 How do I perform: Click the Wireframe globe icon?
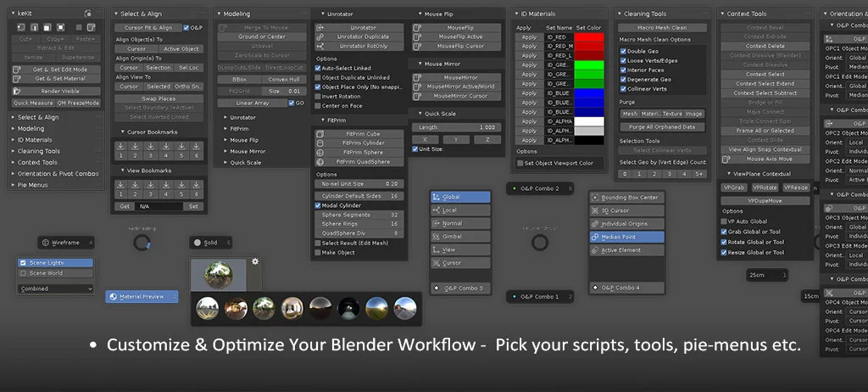point(46,243)
